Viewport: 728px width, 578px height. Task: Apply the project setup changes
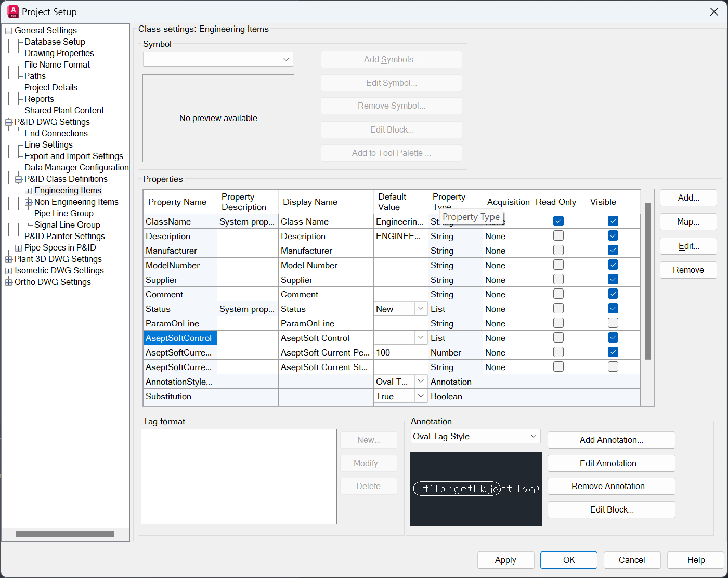[506, 560]
